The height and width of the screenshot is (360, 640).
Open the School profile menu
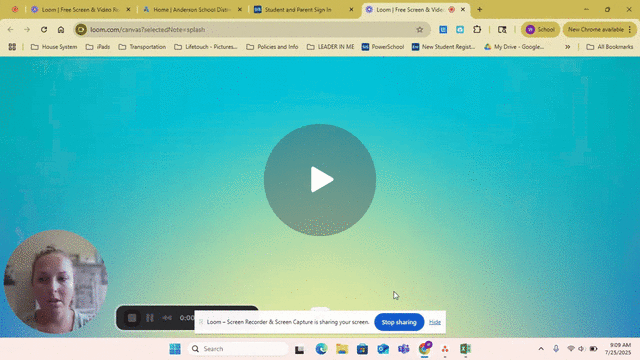(540, 29)
